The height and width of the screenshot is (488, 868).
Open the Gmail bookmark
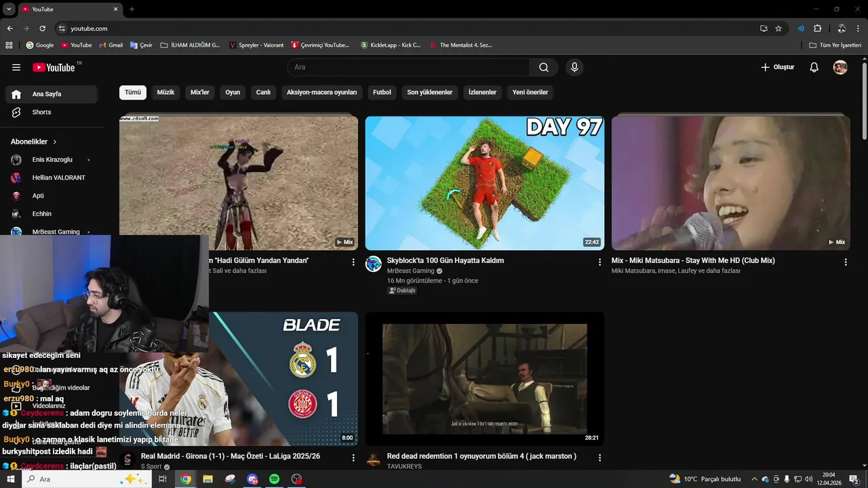tap(111, 45)
